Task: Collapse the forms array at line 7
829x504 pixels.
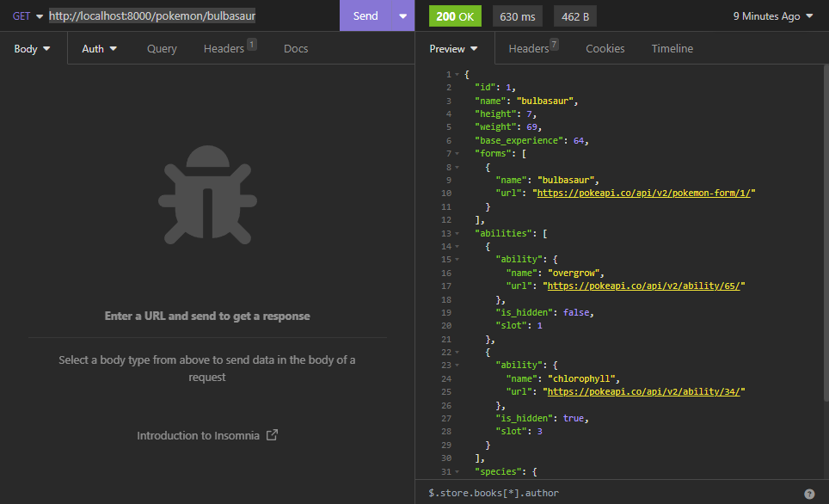Action: click(457, 154)
